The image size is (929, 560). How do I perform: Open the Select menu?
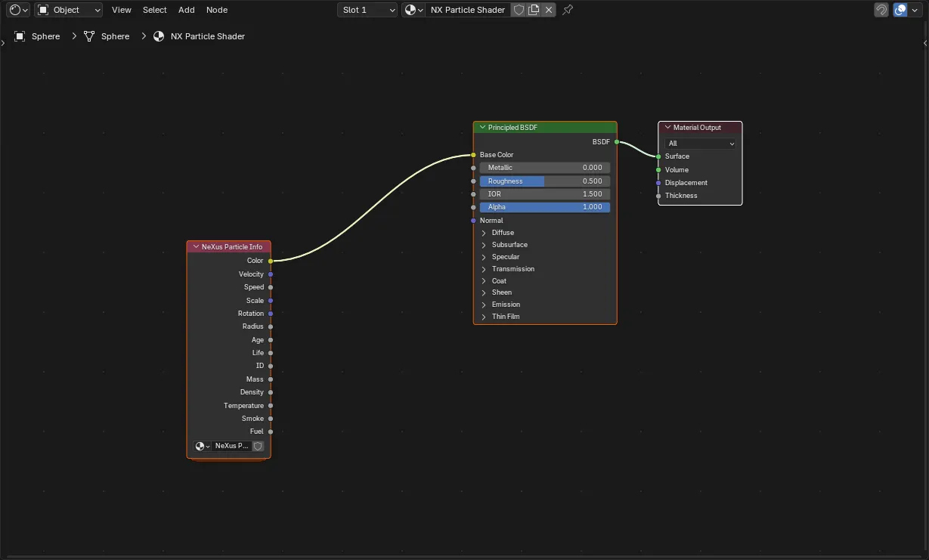tap(155, 10)
